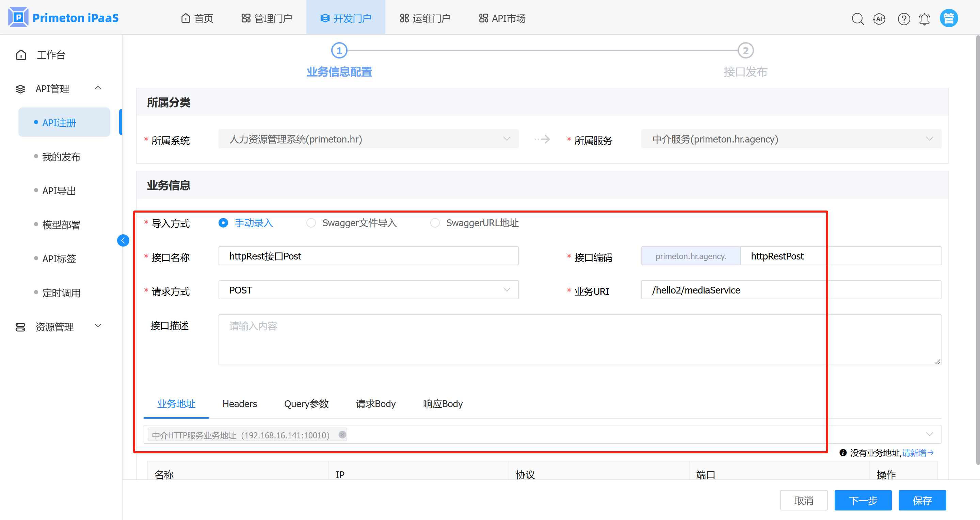
Task: Open the AI assistant icon
Action: [x=879, y=19]
